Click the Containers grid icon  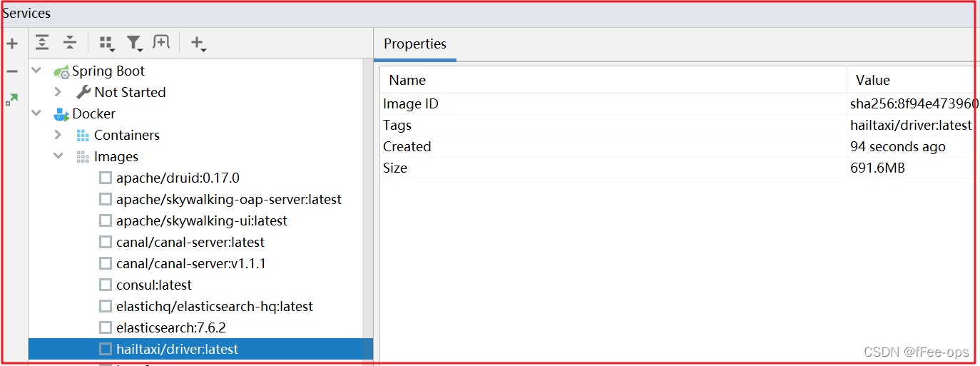[83, 136]
